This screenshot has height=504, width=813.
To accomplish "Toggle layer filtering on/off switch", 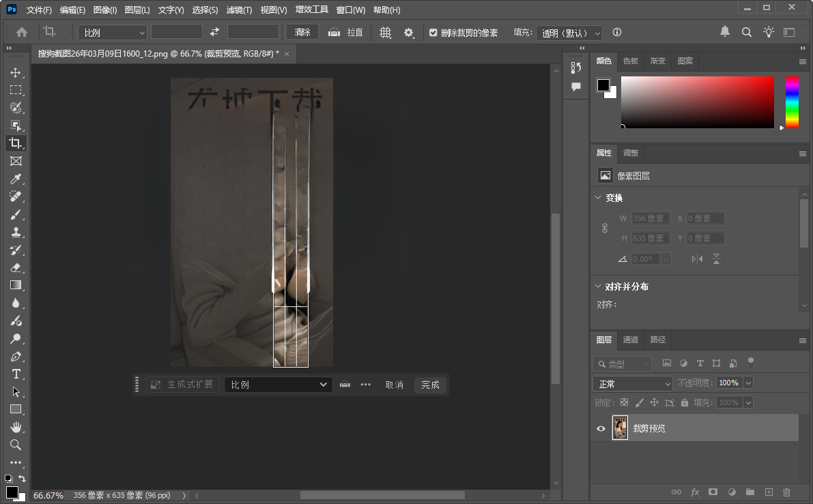I will 750,362.
